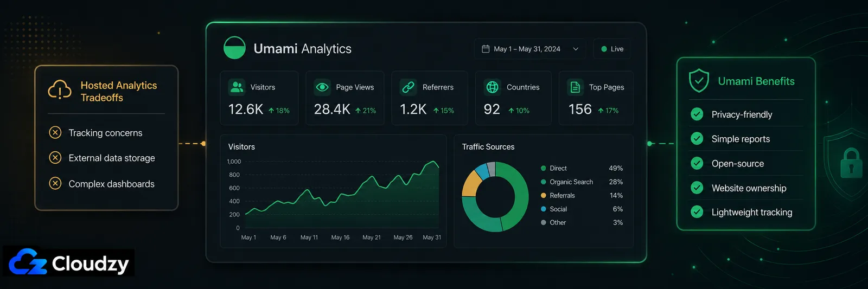Click the 28% value for Organic Search

click(x=616, y=182)
